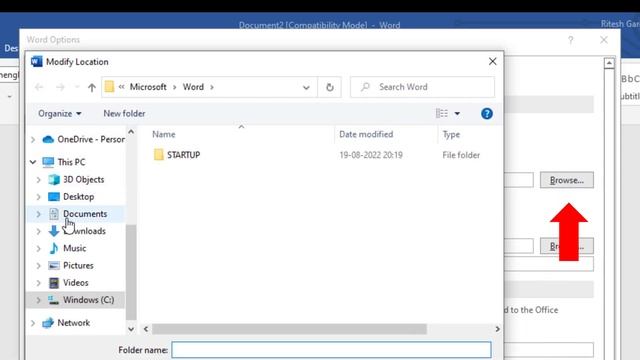Select Videos in navigation pane
Viewport: 640px width, 360px height.
[x=76, y=282]
